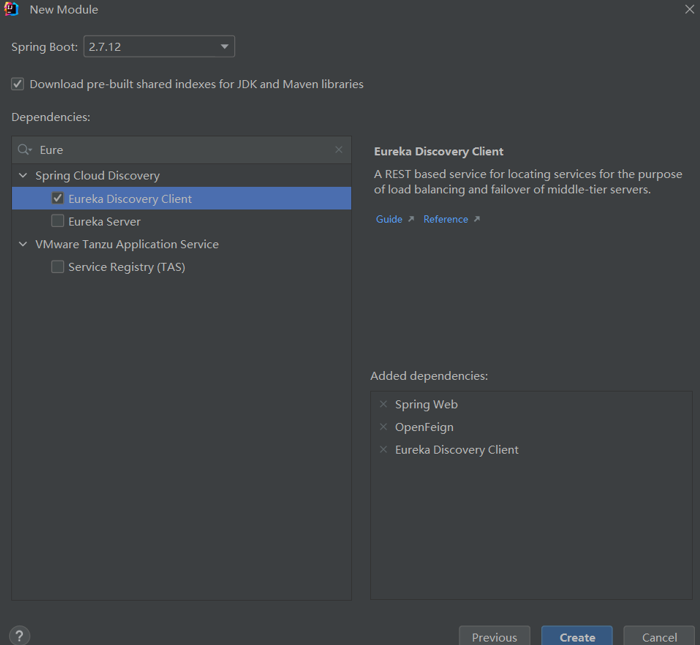700x645 pixels.
Task: Check the Eureka Server checkbox
Action: (58, 221)
